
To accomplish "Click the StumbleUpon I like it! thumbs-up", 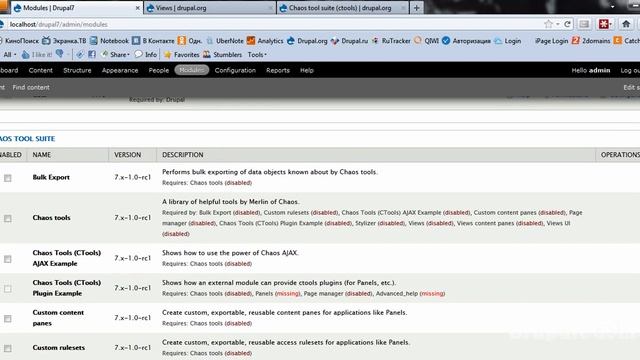I will coord(37,54).
